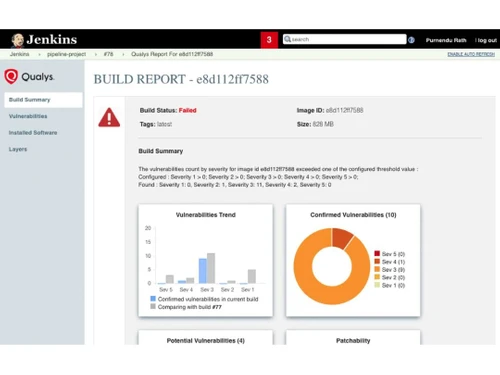This screenshot has width=500, height=375.
Task: Open the Layers sidebar tab
Action: click(x=18, y=149)
